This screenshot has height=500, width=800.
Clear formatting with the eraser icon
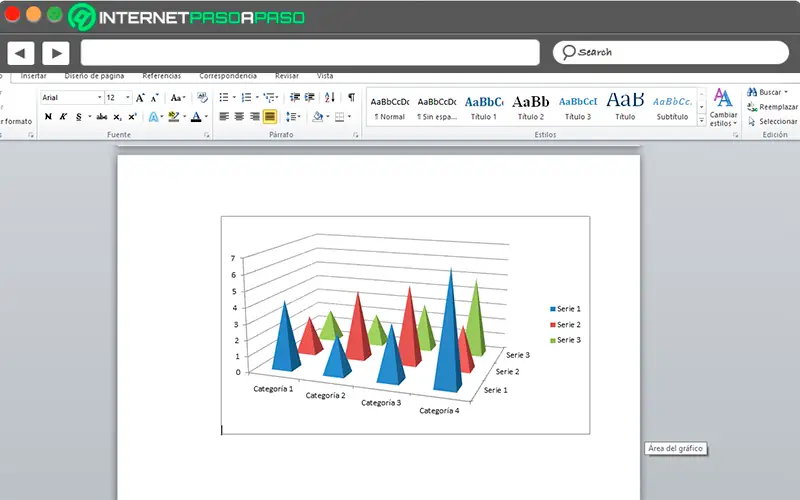(202, 97)
